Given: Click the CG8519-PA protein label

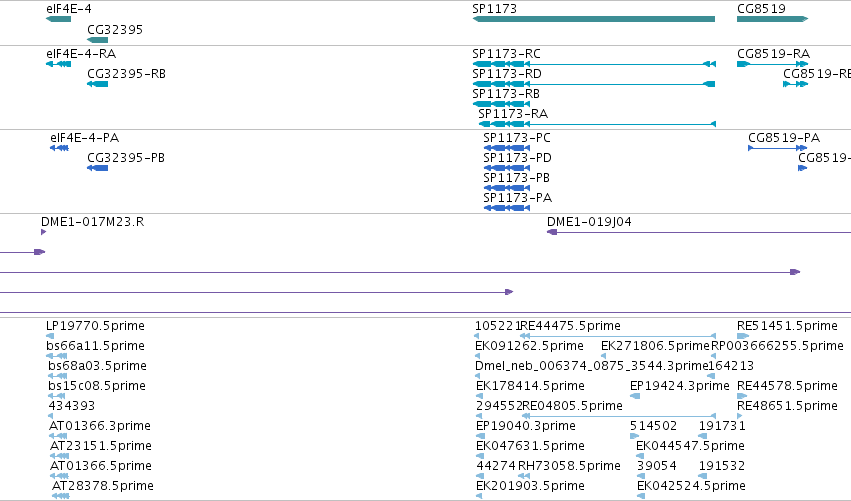Looking at the screenshot, I should tap(784, 138).
